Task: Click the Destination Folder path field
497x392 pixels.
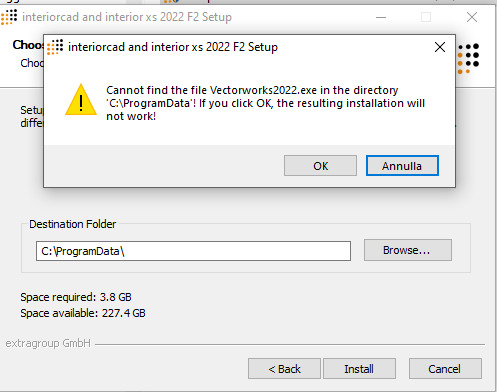Action: (193, 251)
